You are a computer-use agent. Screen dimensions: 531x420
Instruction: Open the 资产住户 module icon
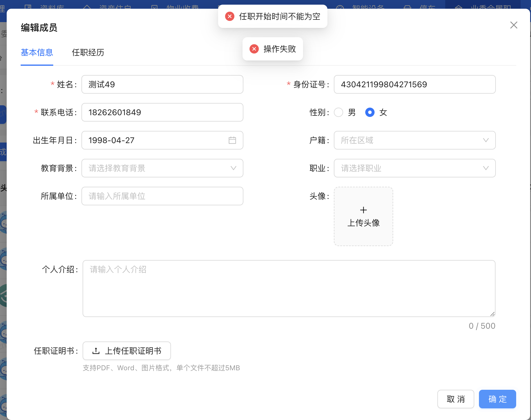[87, 6]
